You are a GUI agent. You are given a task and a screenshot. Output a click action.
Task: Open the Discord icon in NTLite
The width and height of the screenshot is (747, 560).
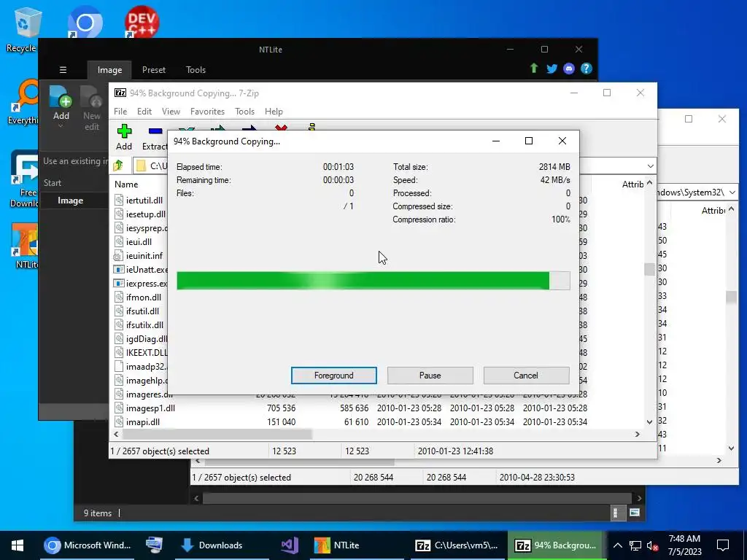coord(569,69)
